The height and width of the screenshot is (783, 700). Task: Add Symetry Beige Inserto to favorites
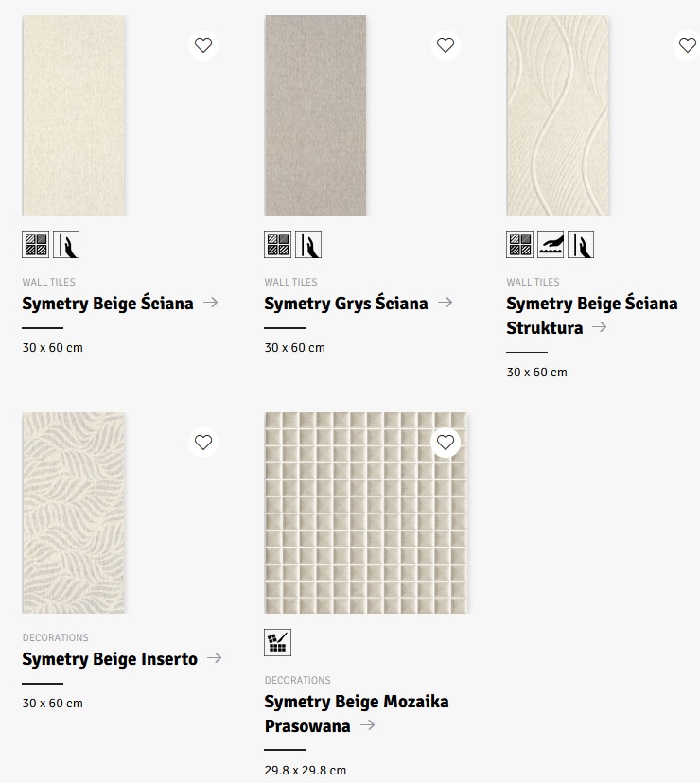pyautogui.click(x=203, y=443)
